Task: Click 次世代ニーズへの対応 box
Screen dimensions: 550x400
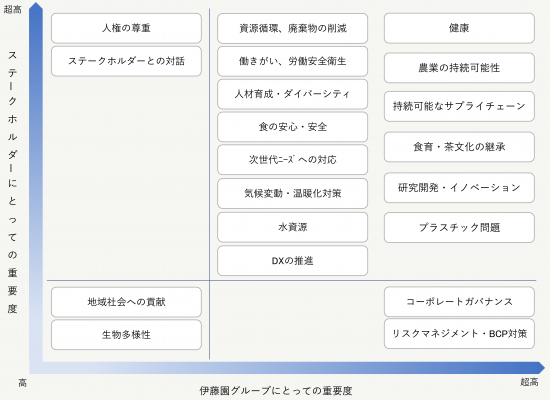Action: click(x=293, y=160)
